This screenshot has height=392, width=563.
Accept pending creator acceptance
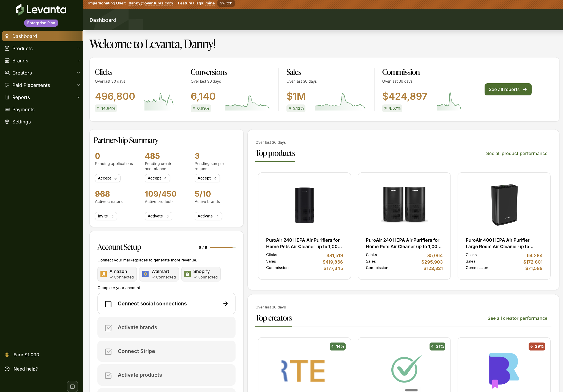(x=157, y=178)
